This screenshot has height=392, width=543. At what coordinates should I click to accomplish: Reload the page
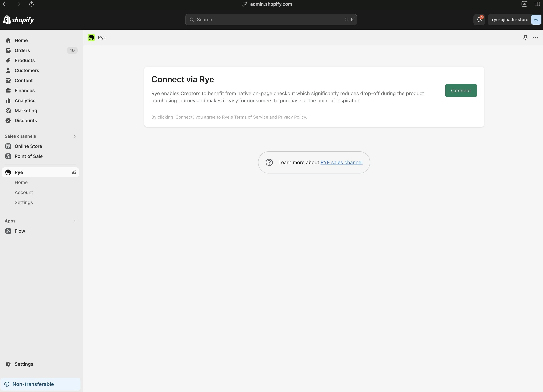(31, 4)
